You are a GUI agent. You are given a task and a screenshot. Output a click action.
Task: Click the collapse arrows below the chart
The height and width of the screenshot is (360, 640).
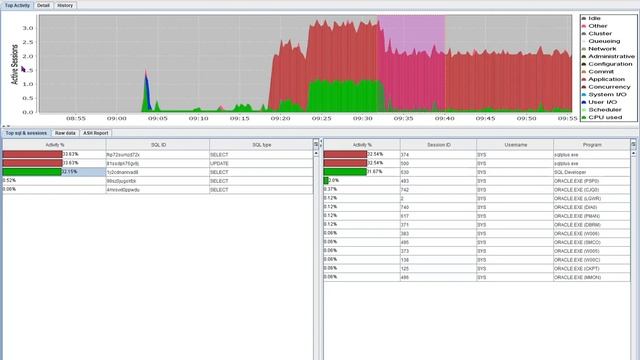pyautogui.click(x=6, y=126)
